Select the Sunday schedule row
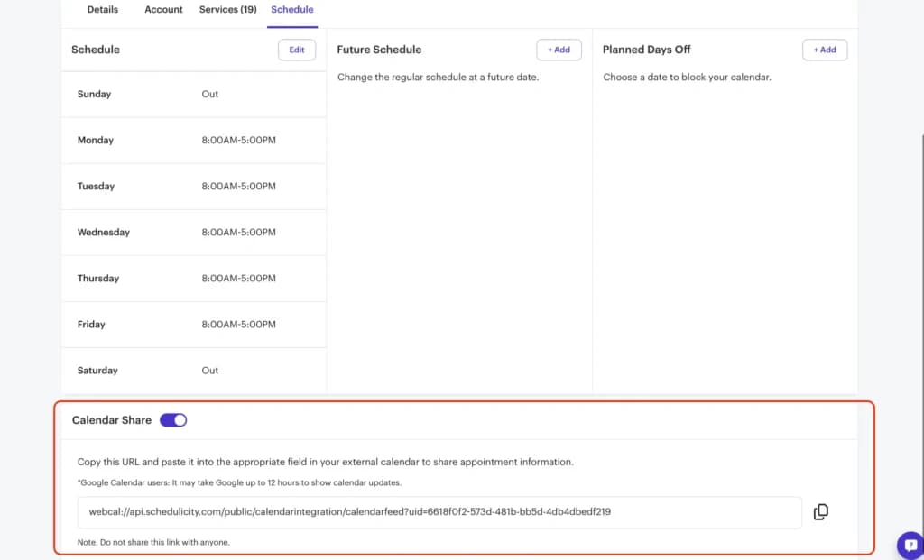Image resolution: width=924 pixels, height=560 pixels. [x=193, y=94]
